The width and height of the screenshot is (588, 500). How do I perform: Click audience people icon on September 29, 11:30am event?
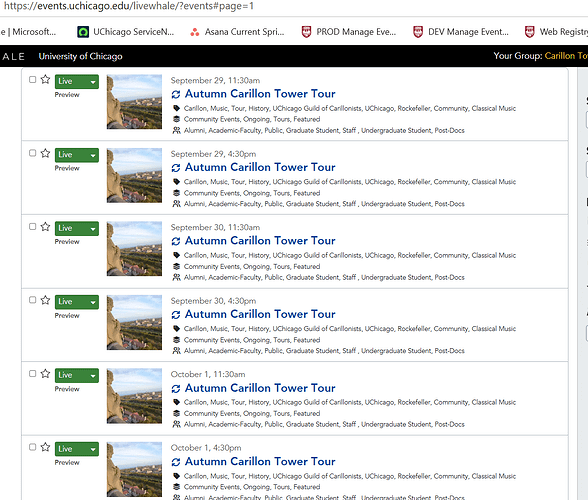(176, 130)
